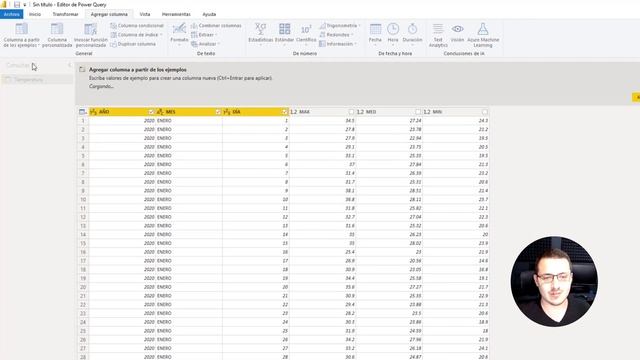Click the MED column header
The width and height of the screenshot is (640, 360).
coord(389,112)
